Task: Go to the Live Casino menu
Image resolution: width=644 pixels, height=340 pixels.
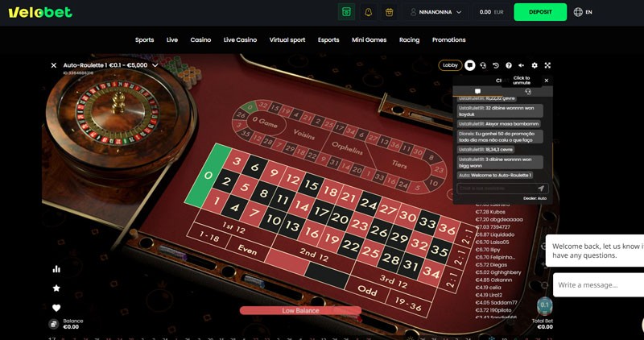Action: click(x=240, y=39)
